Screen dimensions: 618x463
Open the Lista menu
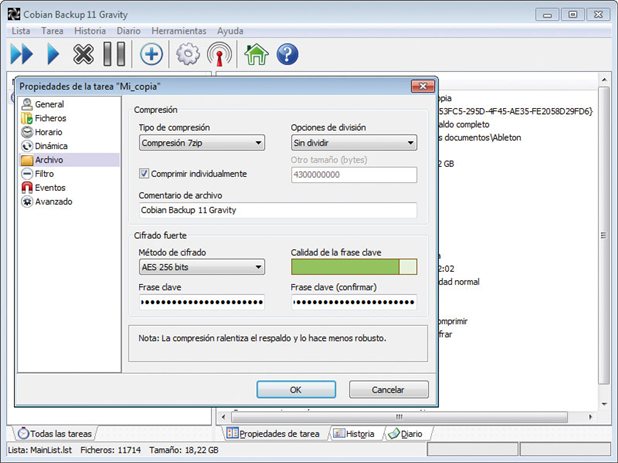point(21,31)
